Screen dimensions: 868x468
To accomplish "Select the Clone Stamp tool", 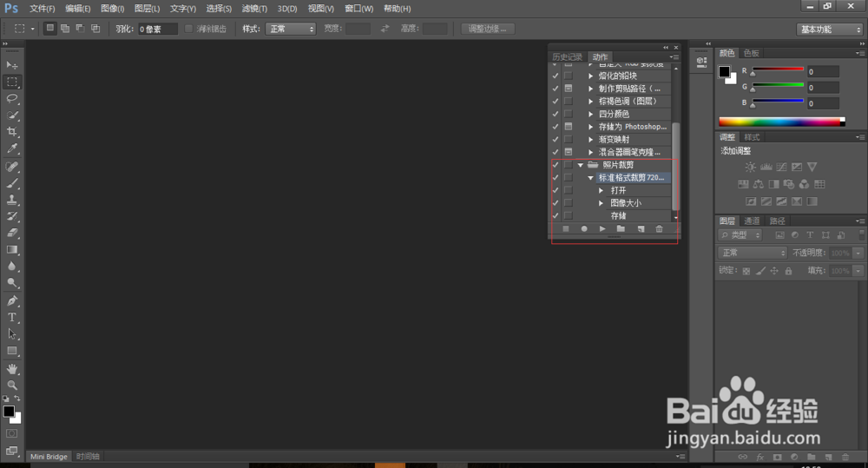I will click(x=11, y=200).
